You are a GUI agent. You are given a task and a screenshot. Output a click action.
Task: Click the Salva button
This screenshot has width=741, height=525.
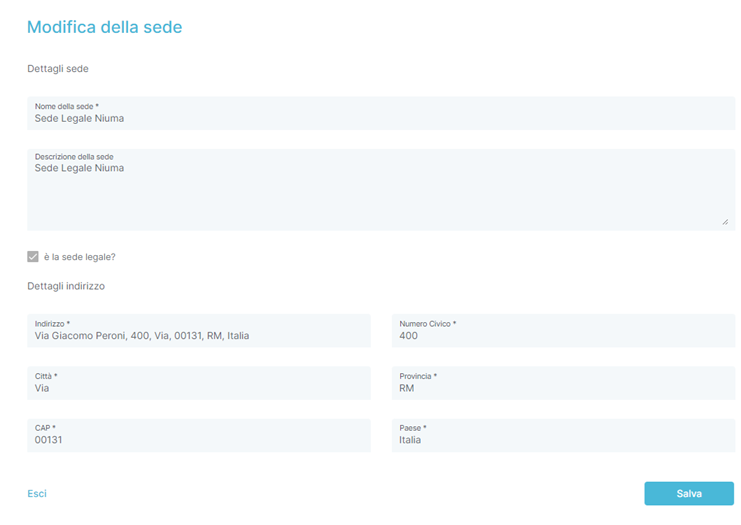[689, 493]
